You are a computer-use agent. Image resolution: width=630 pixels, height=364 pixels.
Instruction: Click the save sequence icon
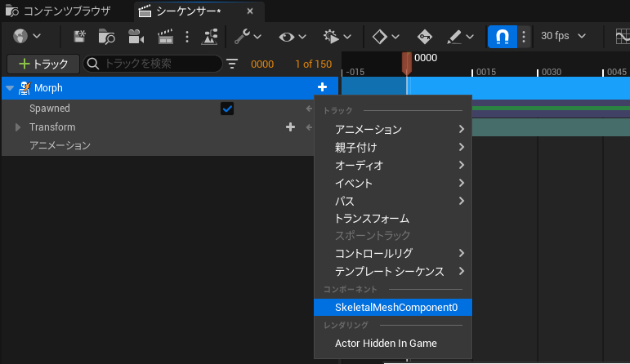tap(79, 37)
